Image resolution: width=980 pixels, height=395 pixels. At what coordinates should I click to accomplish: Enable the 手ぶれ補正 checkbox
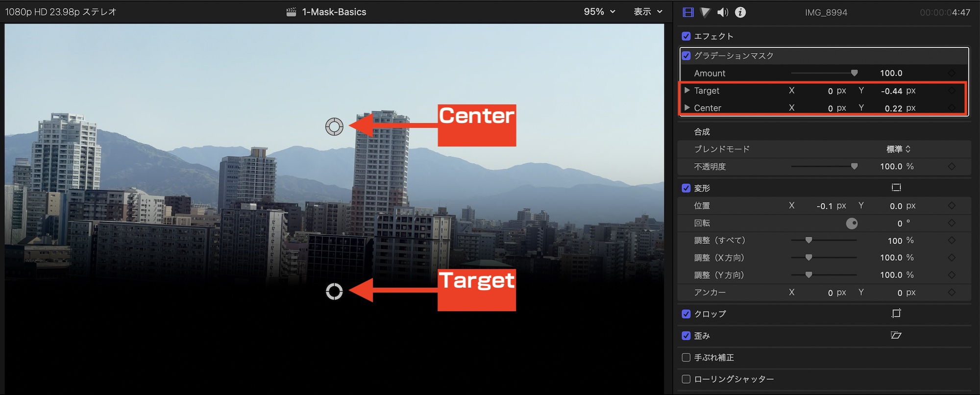pos(686,358)
